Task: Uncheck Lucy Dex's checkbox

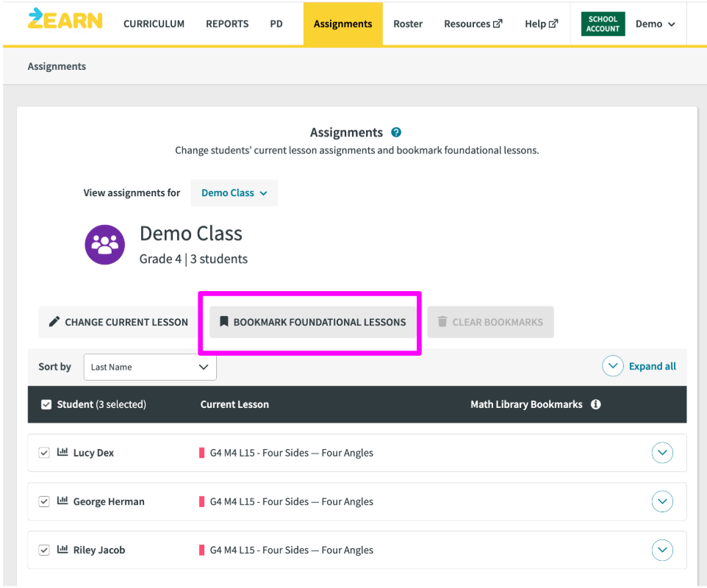Action: 44,453
